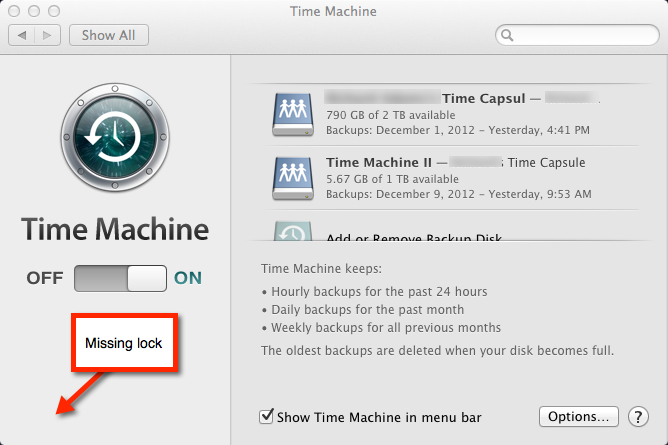Click '790 GB of 2 TB available' text
This screenshot has height=445, width=668.
[x=391, y=115]
